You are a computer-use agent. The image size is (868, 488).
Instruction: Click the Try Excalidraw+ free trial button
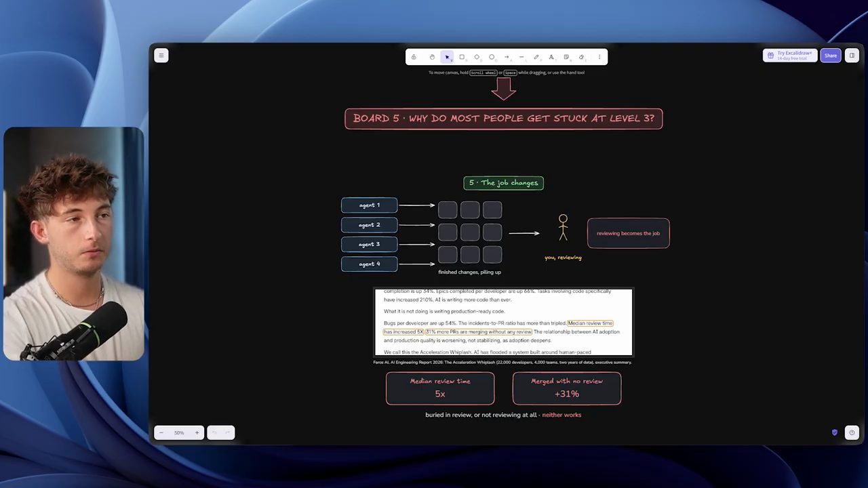click(x=790, y=56)
